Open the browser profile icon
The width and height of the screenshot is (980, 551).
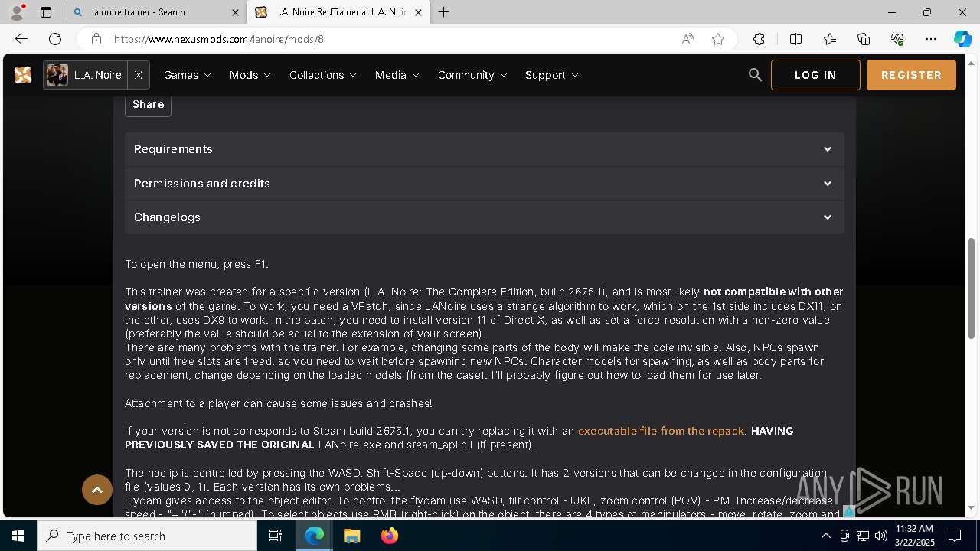17,12
